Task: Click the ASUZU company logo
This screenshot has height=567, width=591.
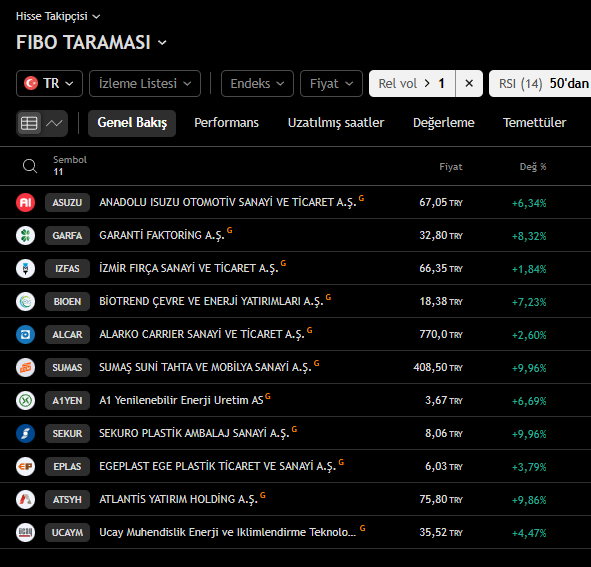Action: (x=26, y=202)
